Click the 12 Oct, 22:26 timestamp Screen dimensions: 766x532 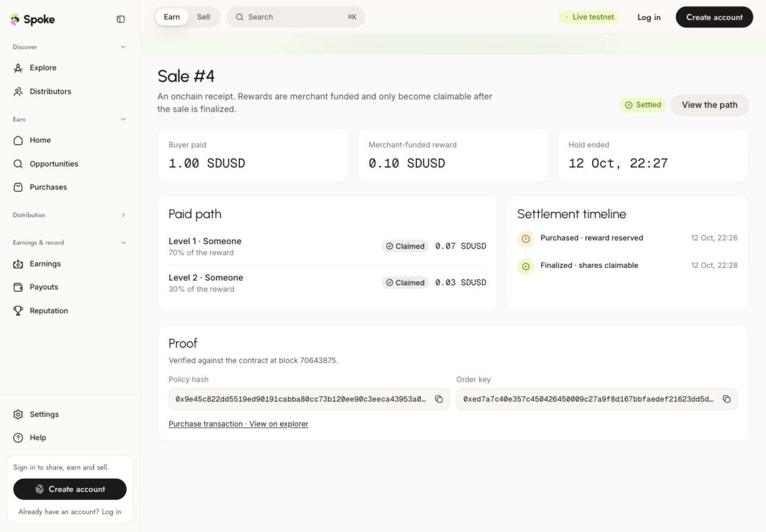(x=714, y=238)
